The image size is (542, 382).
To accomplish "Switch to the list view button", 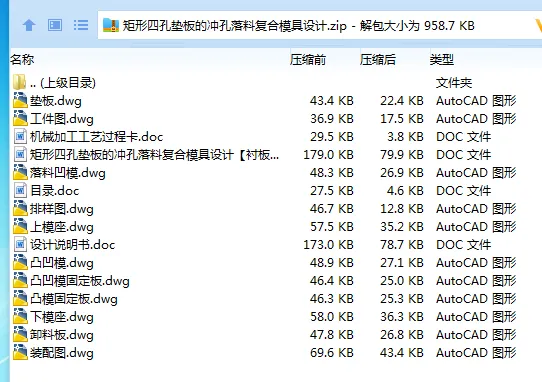I will pyautogui.click(x=81, y=25).
